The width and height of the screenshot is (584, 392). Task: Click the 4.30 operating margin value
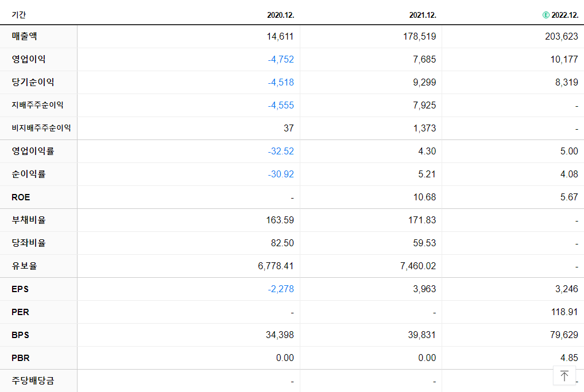(427, 151)
